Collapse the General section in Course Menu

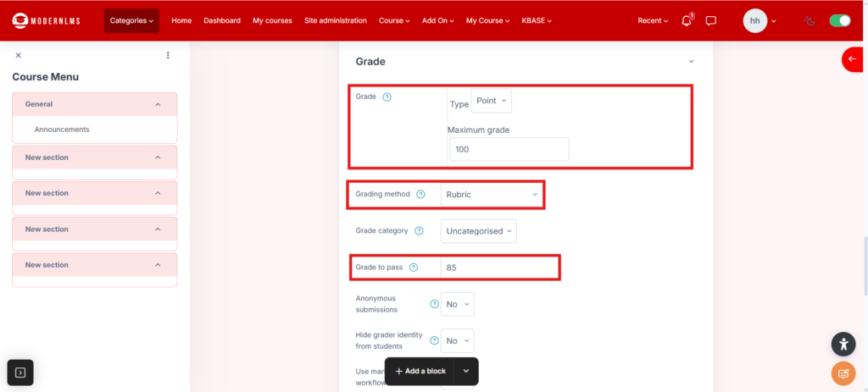click(x=158, y=104)
